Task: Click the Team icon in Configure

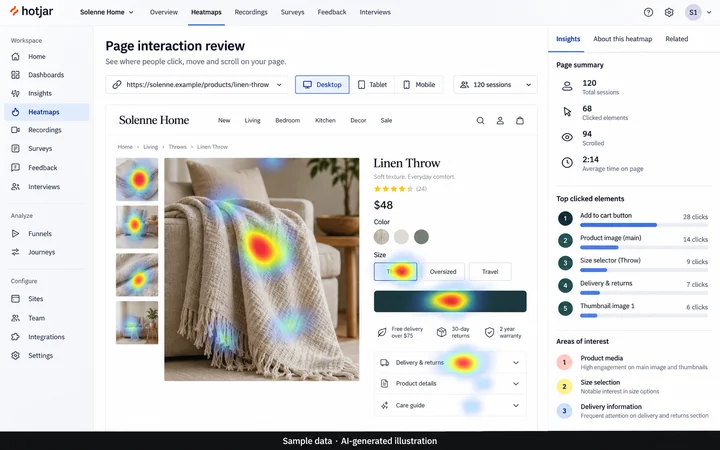Action: point(16,318)
